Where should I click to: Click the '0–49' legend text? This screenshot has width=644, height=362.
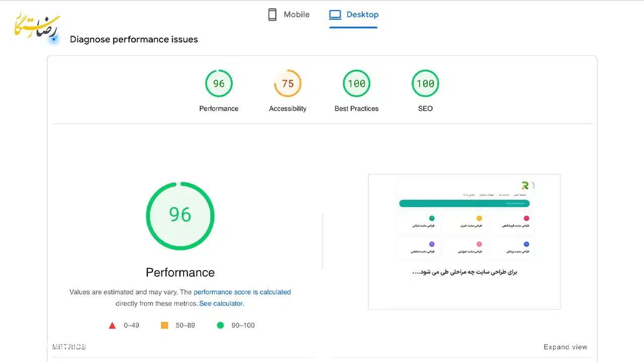click(x=131, y=325)
